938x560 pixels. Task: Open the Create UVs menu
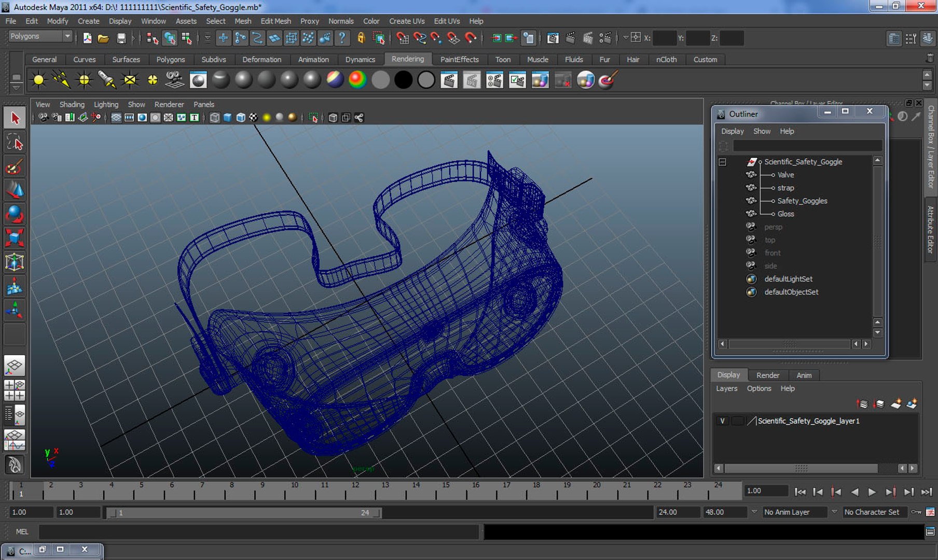pyautogui.click(x=407, y=21)
